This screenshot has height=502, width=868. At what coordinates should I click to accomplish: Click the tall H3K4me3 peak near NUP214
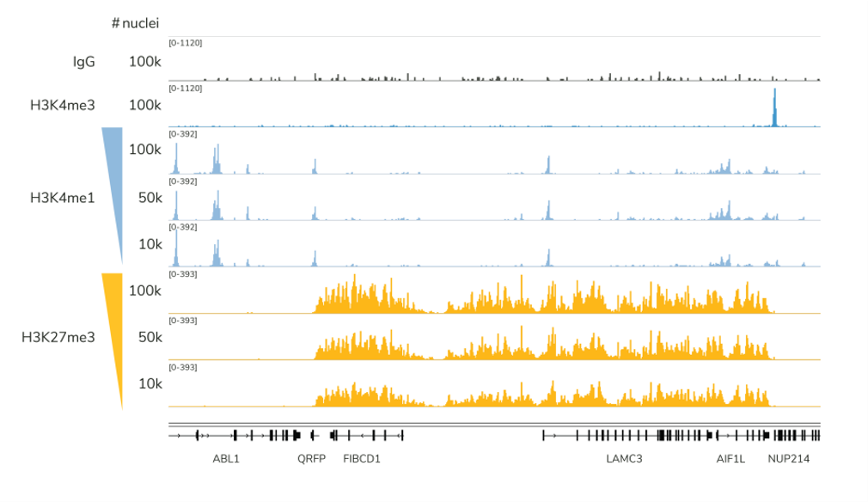pos(775,107)
